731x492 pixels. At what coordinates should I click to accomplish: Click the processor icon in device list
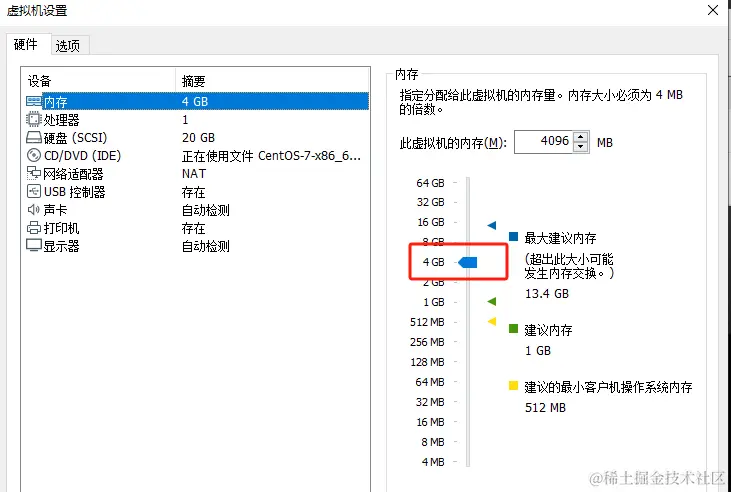[34, 120]
